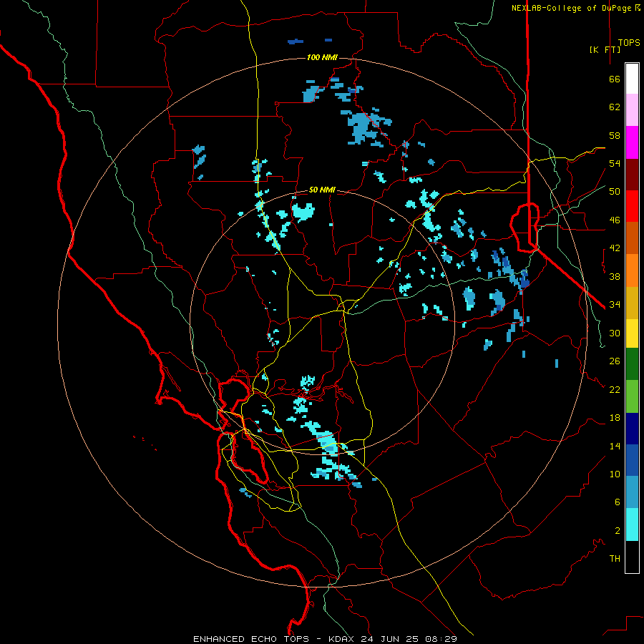Viewport: 644px width, 644px height.
Task: Click the dark red 54 K FT swatch
Action: pos(632,175)
